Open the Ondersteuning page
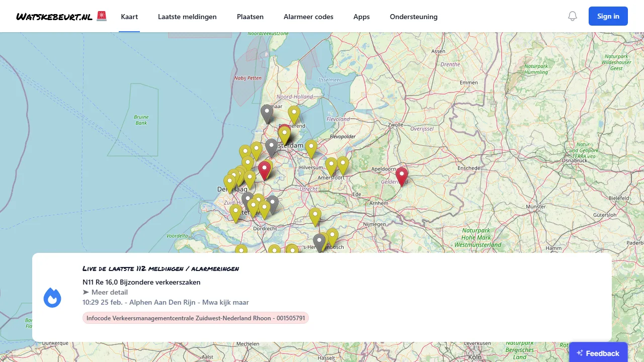The width and height of the screenshot is (644, 362). point(414,16)
